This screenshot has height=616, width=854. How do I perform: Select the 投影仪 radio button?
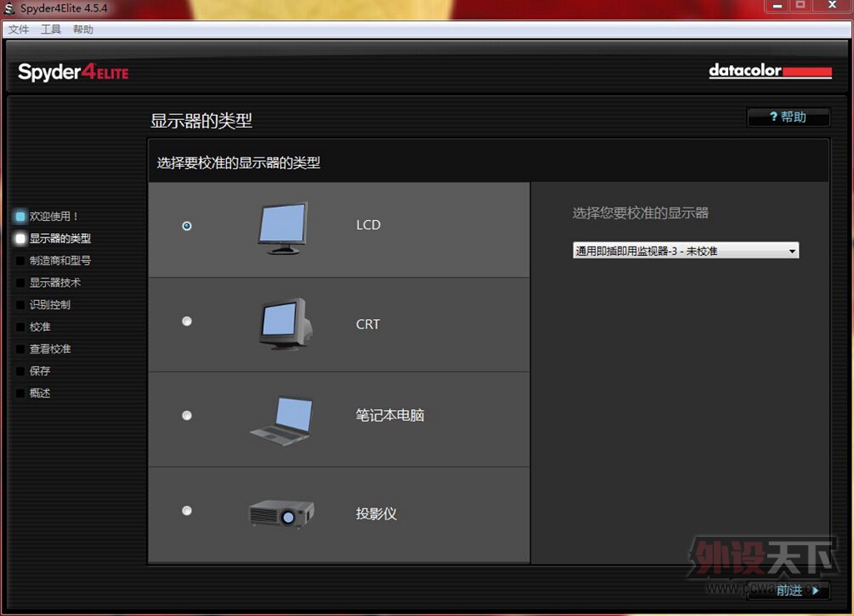pos(187,511)
